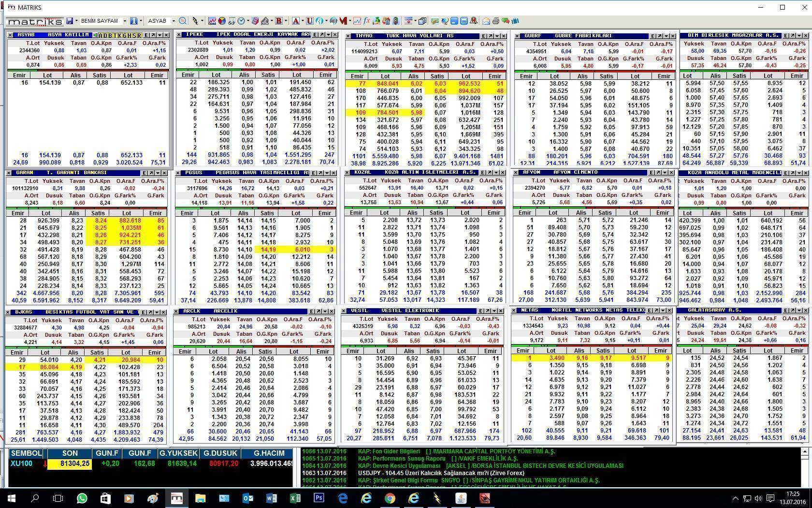
Task: Open the USDJPY 104.45 news headline
Action: [441, 473]
